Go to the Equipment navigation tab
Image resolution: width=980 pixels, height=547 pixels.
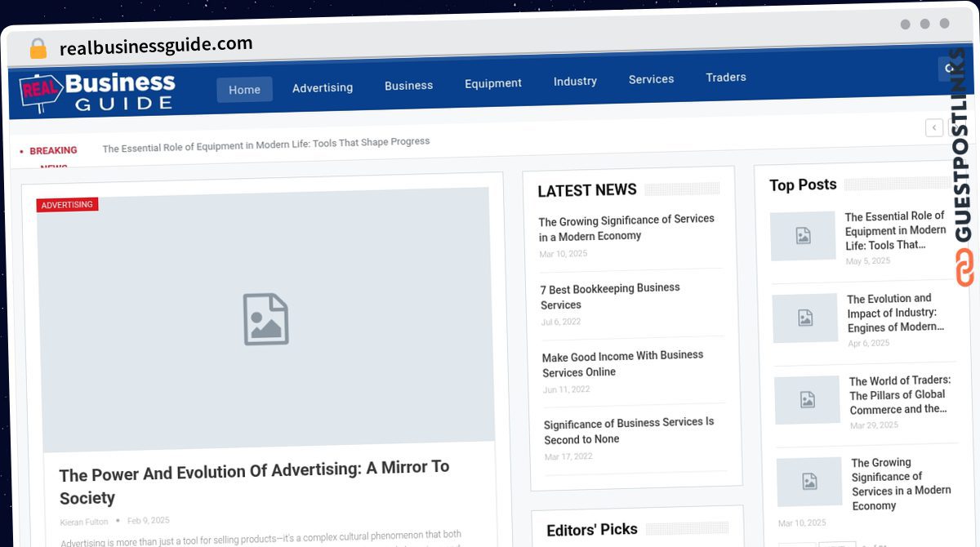click(x=493, y=83)
